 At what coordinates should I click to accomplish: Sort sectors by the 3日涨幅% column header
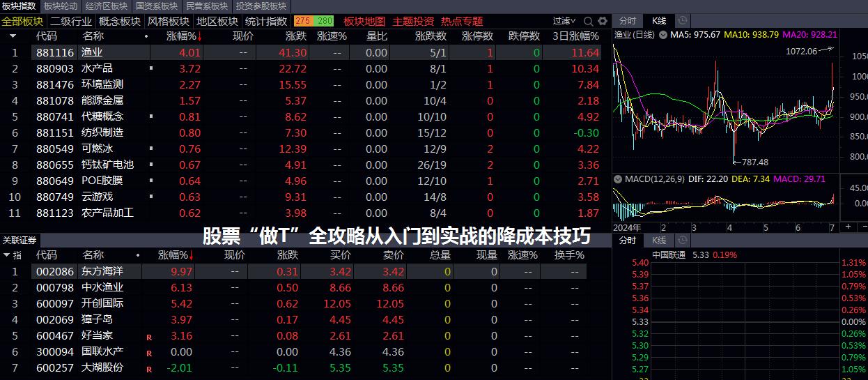[575, 36]
